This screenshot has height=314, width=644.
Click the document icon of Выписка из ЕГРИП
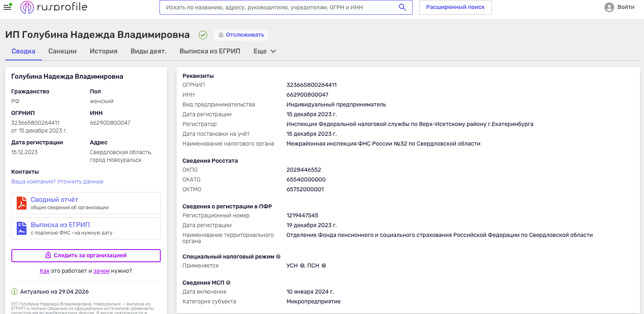(22, 228)
